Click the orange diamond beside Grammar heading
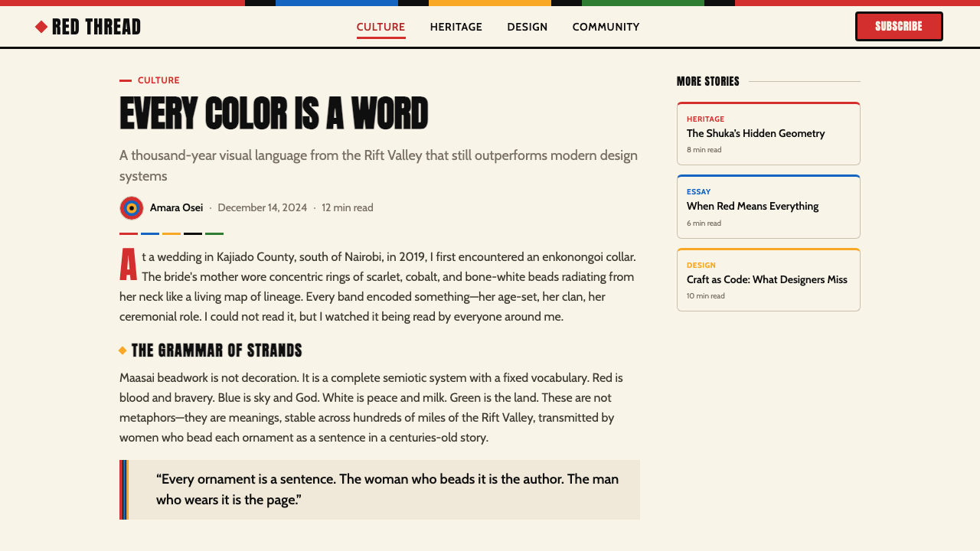Screen dimensions: 980x551 click(x=122, y=350)
